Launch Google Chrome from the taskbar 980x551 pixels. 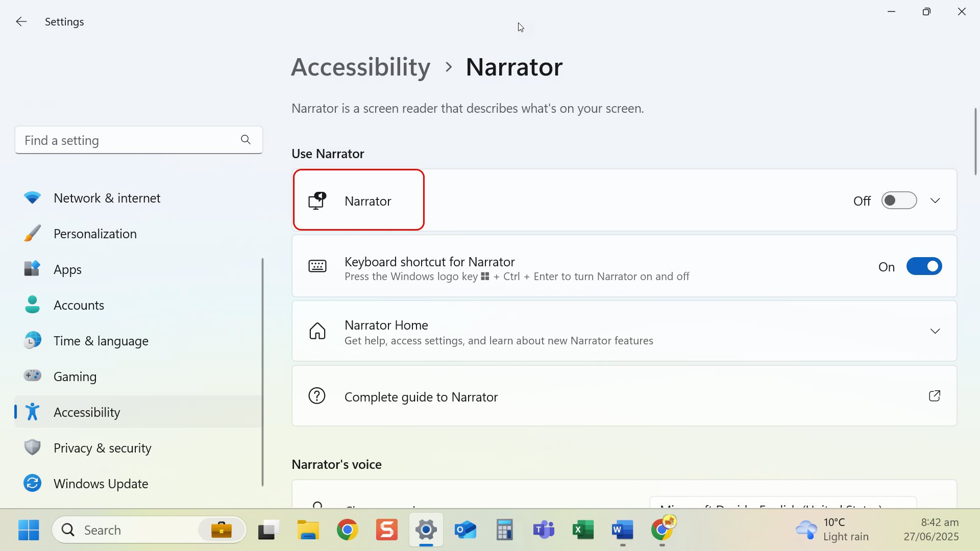pyautogui.click(x=348, y=530)
